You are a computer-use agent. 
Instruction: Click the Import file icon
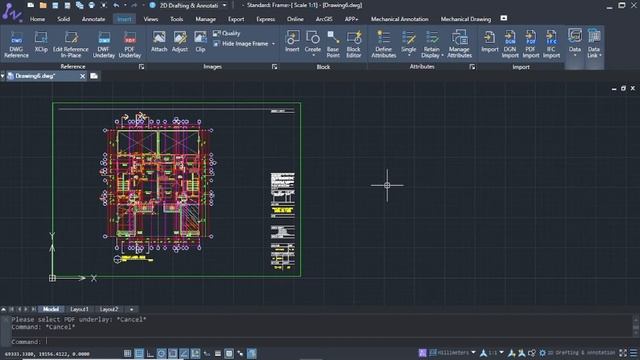point(489,42)
